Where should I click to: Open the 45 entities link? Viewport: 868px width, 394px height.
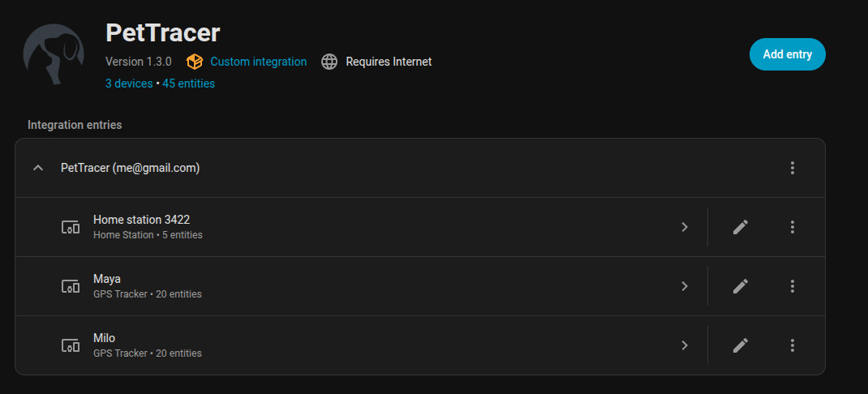click(x=188, y=84)
